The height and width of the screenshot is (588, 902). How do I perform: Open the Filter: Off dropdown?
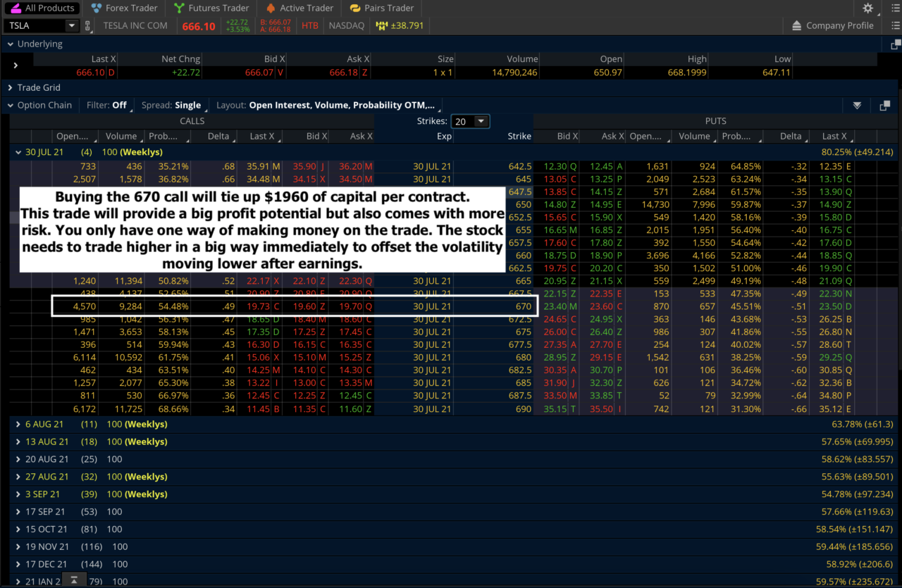tap(106, 105)
